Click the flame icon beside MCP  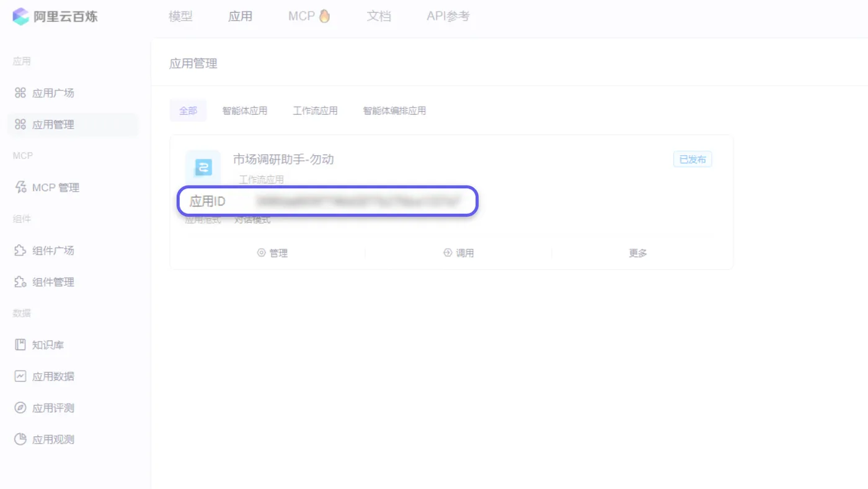[x=324, y=16]
